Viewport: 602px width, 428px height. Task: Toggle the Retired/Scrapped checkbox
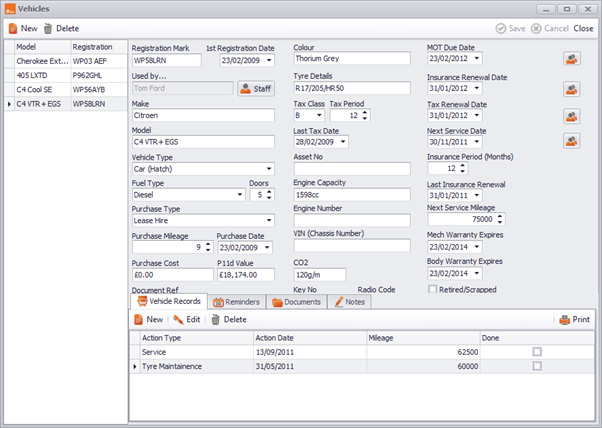432,289
